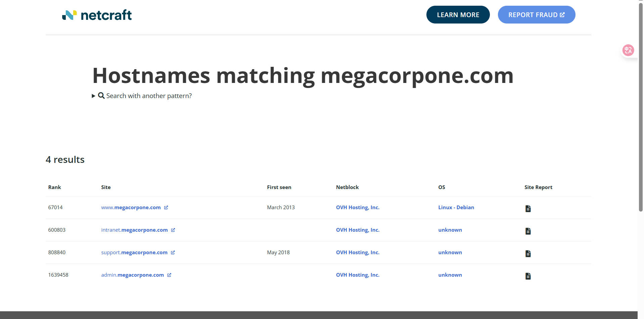The height and width of the screenshot is (319, 644).
Task: Click the Linux - Debian OS link
Action: 456,208
